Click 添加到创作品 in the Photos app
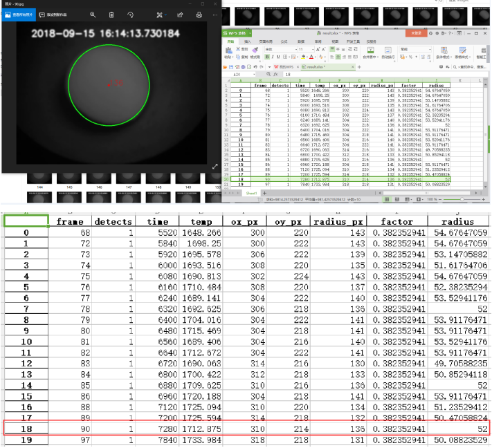Screen dimensions: 492x448 click(x=53, y=15)
